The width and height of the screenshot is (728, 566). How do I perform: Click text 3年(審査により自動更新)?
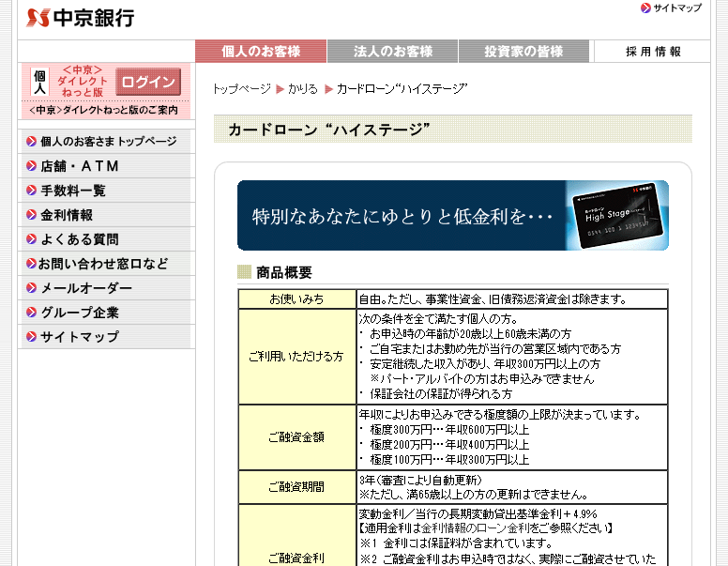420,480
